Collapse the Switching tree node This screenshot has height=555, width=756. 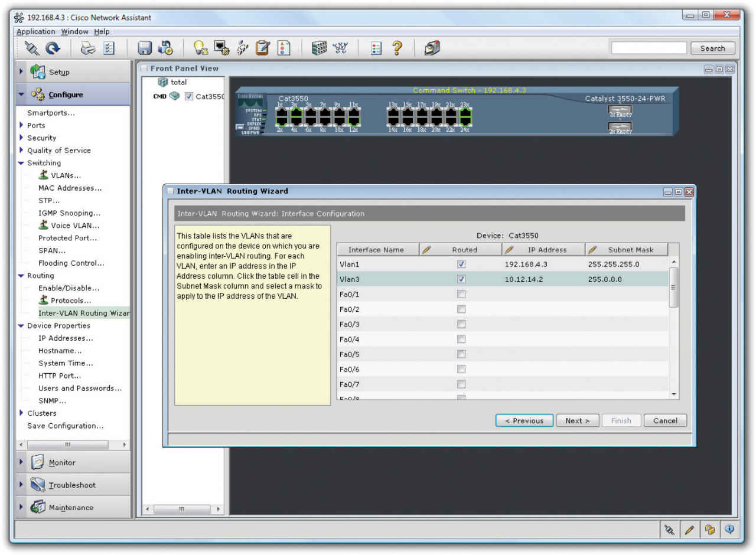coord(21,163)
